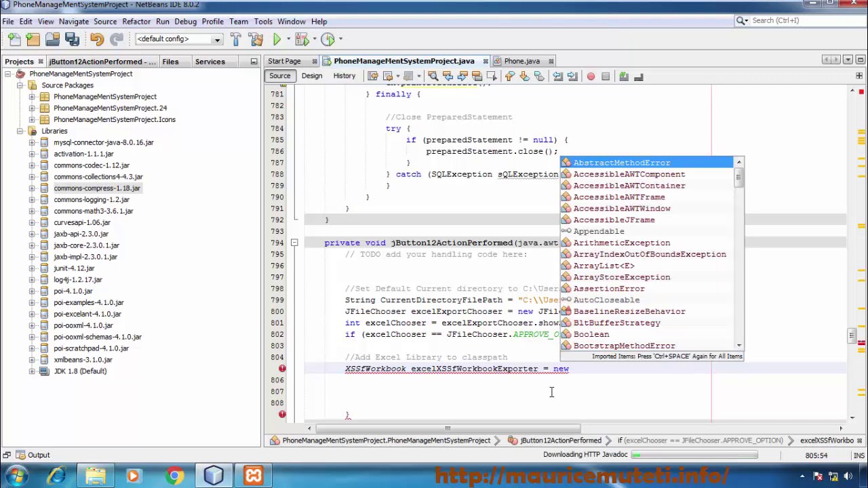Viewport: 868px width, 488px height.
Task: Start macro recording with red circle icon
Action: 591,77
